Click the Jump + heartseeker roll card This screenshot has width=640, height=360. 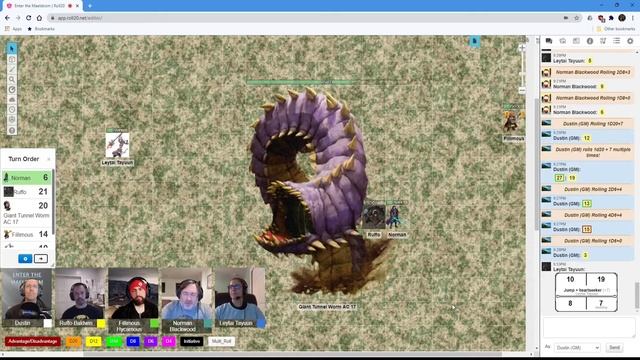click(x=586, y=292)
